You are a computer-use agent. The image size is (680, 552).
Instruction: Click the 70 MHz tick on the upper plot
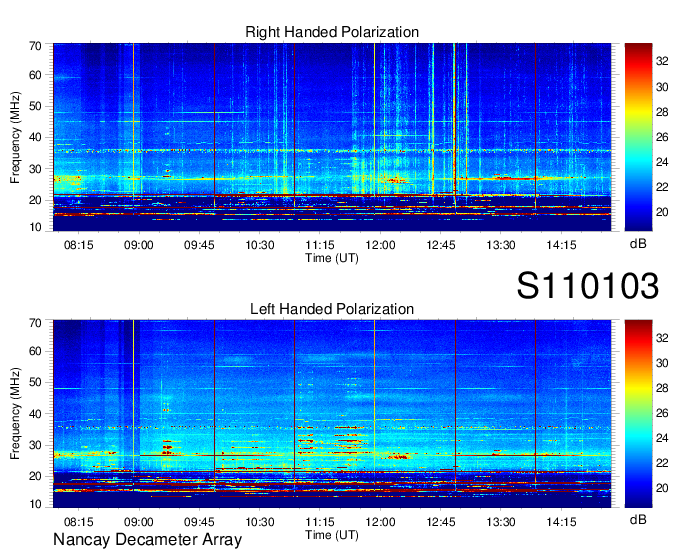35,46
